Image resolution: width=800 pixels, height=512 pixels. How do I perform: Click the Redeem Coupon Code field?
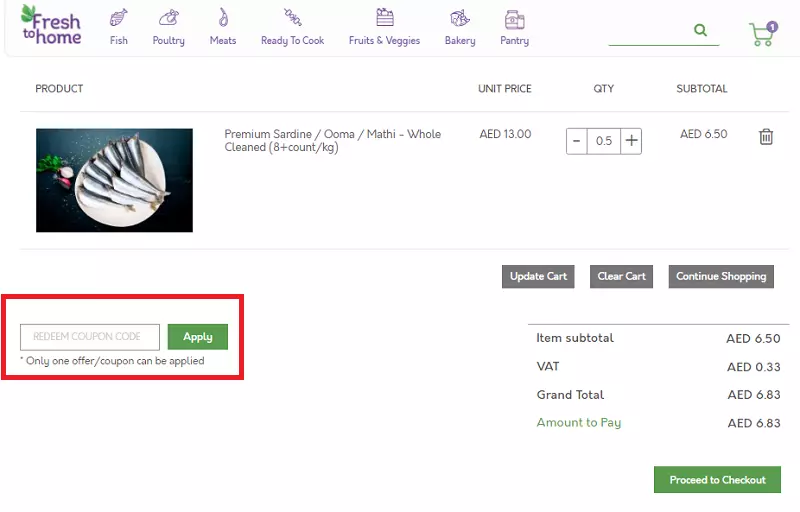90,337
